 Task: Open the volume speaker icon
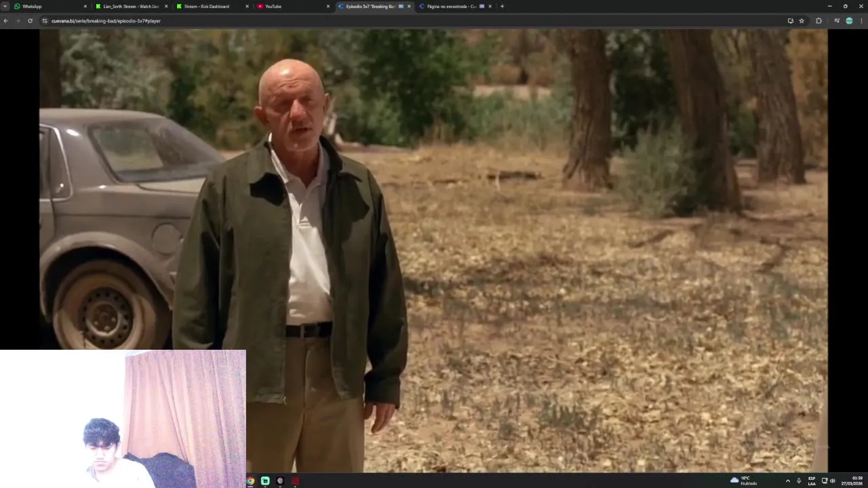coord(832,481)
